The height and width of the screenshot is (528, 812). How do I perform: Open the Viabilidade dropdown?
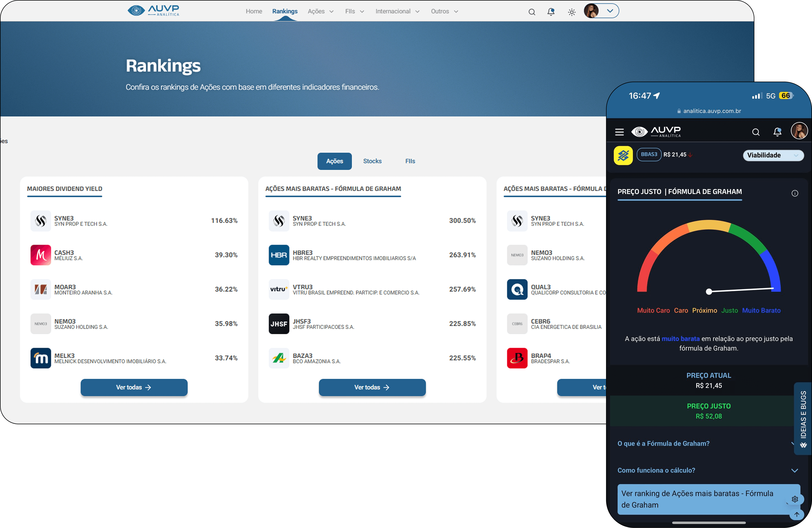coord(773,155)
